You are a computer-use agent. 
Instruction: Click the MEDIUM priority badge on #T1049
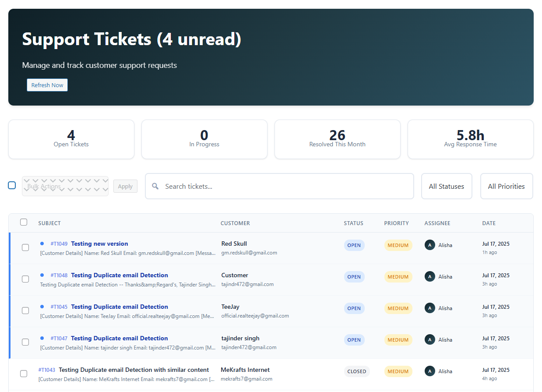pyautogui.click(x=398, y=245)
